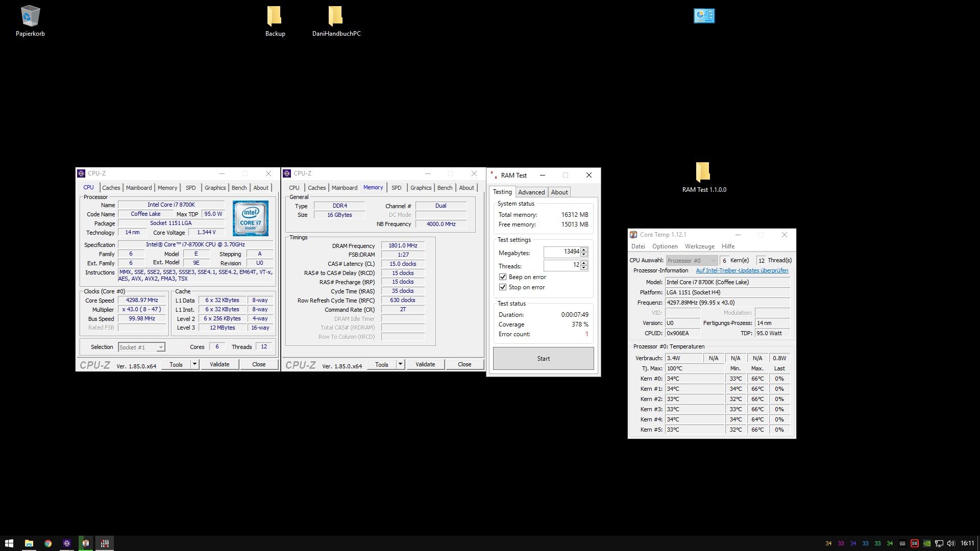Open the network tray icon

pyautogui.click(x=939, y=543)
